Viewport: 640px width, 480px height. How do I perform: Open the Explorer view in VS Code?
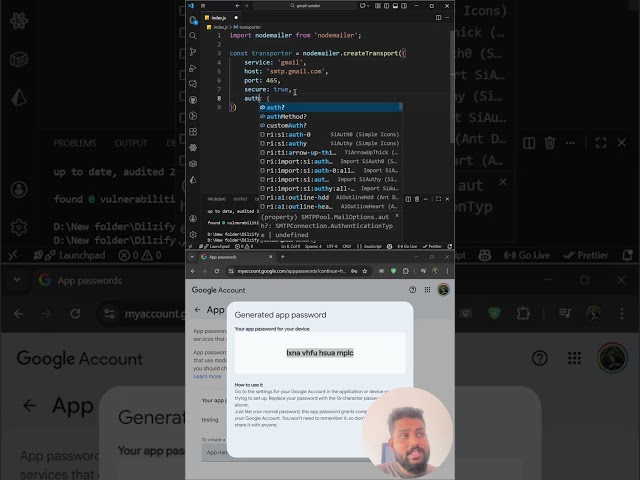(x=193, y=20)
